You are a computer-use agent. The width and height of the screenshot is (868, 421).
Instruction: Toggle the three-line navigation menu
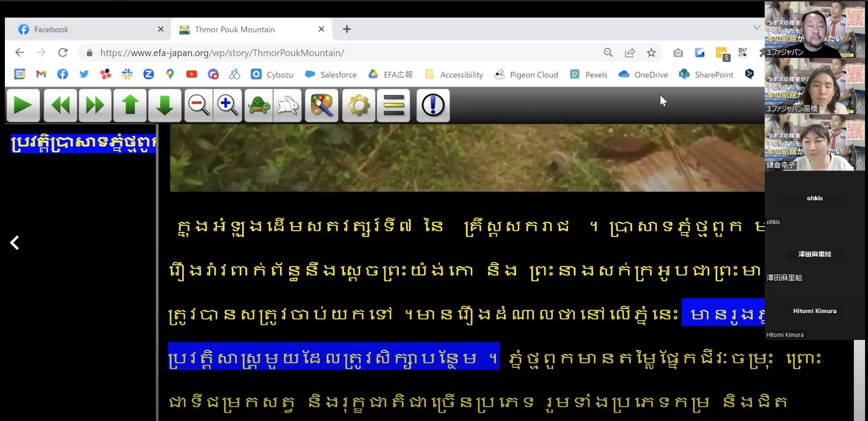pos(393,105)
